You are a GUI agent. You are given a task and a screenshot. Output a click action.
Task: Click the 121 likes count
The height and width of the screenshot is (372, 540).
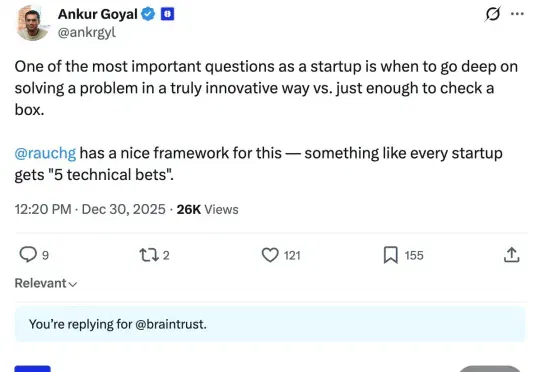coord(292,256)
